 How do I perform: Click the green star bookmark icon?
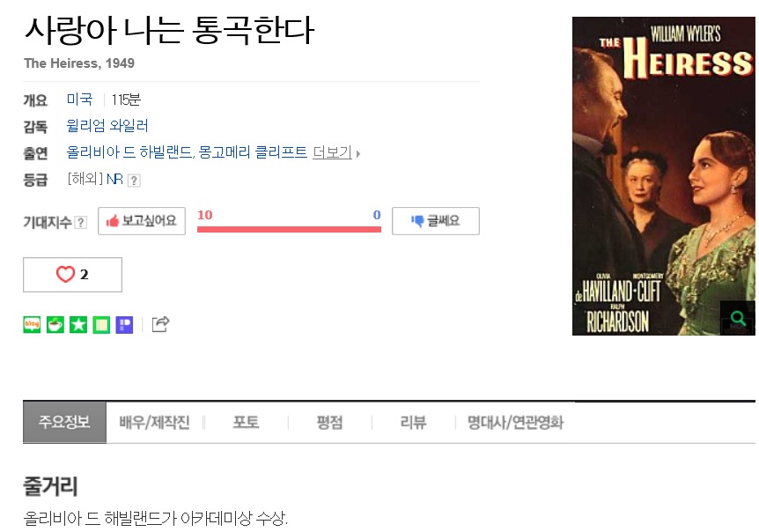point(78,324)
